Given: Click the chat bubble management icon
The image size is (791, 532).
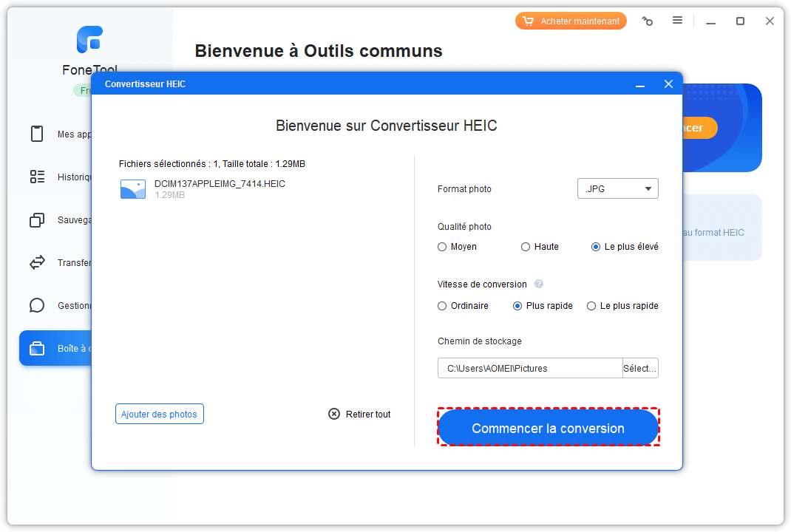Looking at the screenshot, I should click(37, 305).
